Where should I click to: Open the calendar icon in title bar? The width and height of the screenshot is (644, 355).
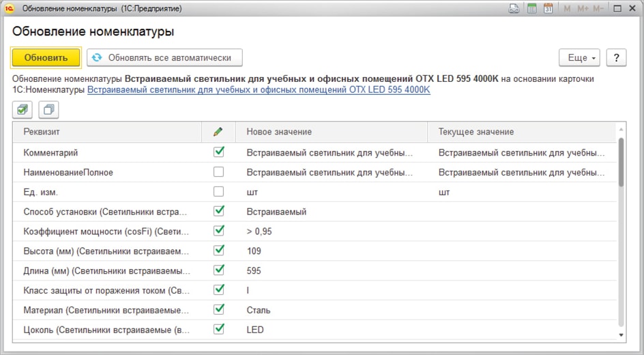[x=548, y=9]
